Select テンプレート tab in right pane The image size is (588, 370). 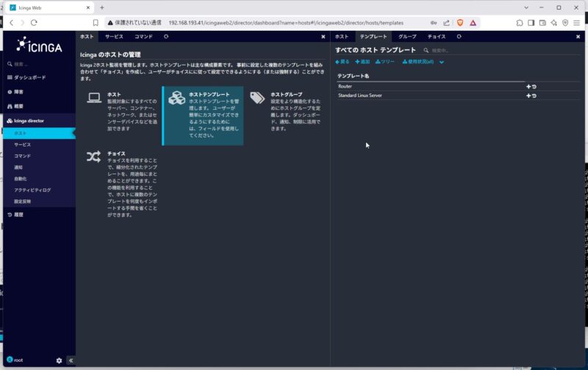click(373, 36)
